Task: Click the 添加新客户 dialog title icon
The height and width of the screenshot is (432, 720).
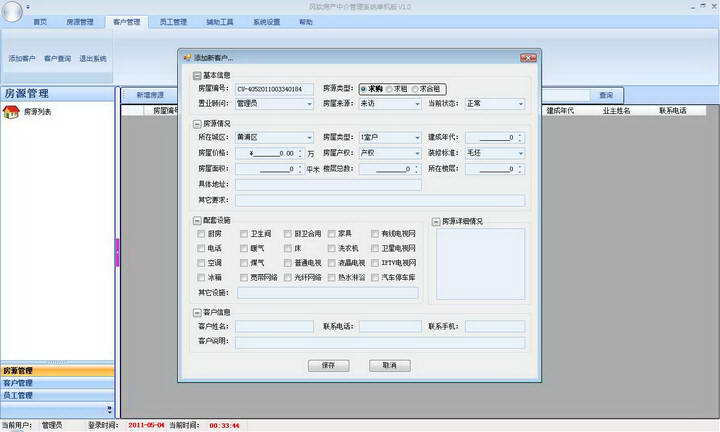Action: pos(187,58)
